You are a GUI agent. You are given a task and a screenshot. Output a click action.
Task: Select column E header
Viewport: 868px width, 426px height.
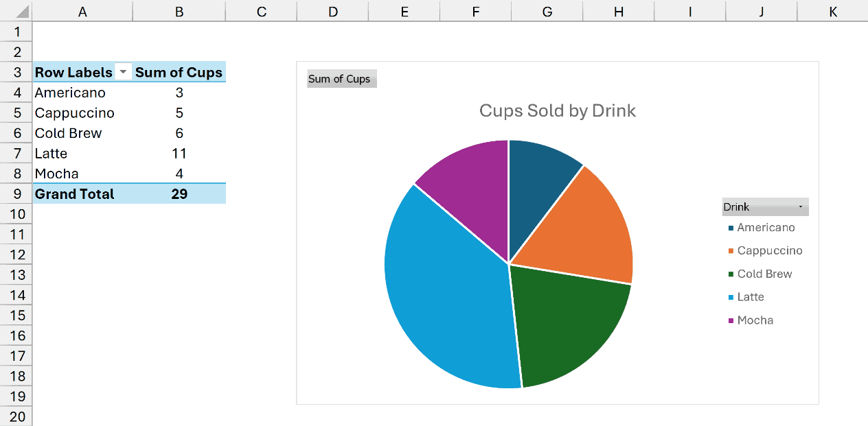(404, 11)
